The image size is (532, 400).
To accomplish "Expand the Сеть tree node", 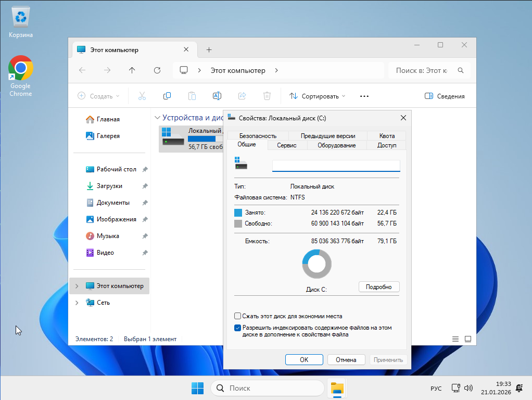I will pyautogui.click(x=77, y=303).
